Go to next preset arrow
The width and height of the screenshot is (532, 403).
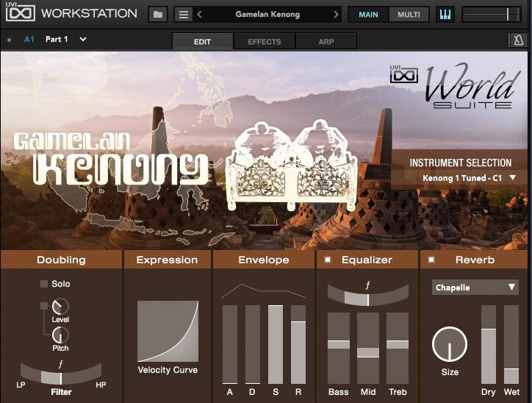(336, 15)
